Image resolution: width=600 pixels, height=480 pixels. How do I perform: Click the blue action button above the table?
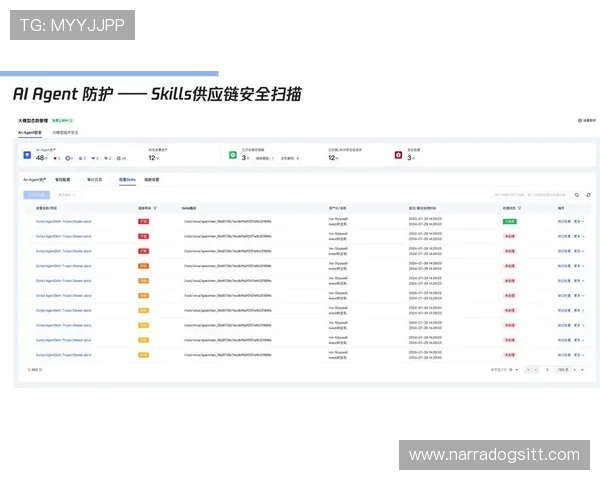point(37,195)
